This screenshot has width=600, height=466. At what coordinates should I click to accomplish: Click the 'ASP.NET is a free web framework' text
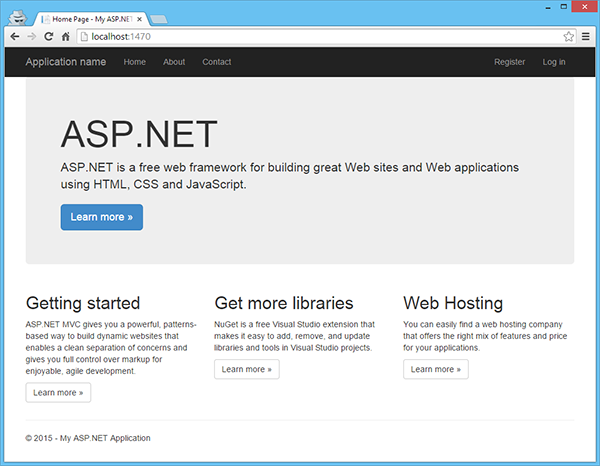[290, 176]
